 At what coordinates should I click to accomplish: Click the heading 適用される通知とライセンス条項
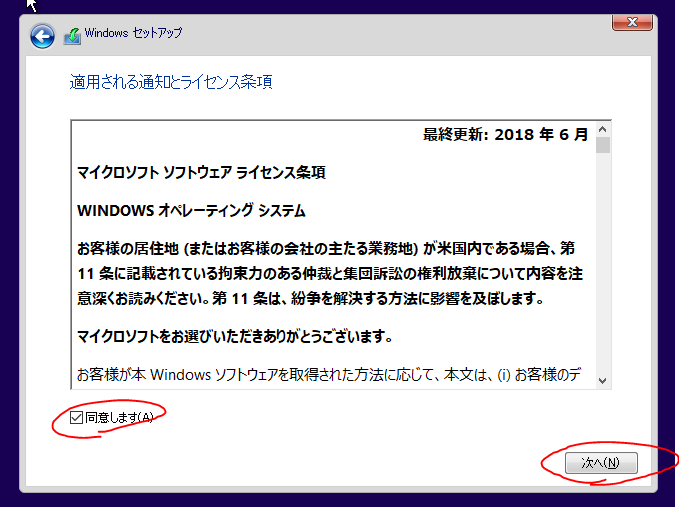point(171,82)
